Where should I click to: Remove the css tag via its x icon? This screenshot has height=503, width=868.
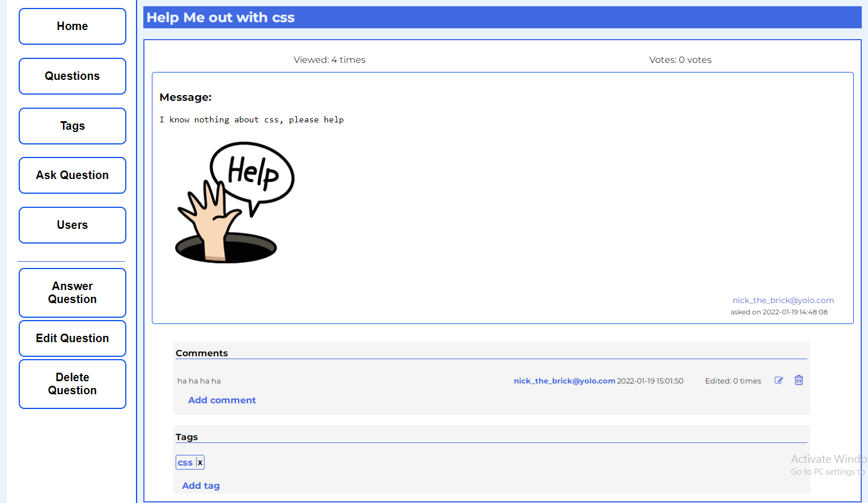(x=199, y=462)
